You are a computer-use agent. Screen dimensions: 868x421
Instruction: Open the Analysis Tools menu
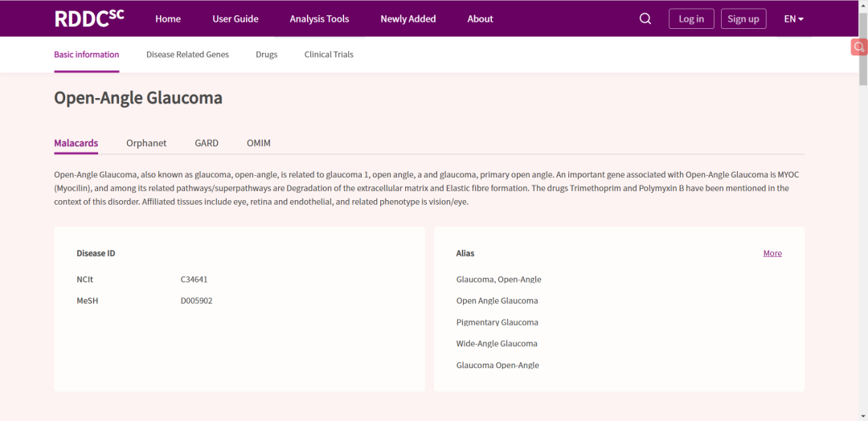[319, 19]
